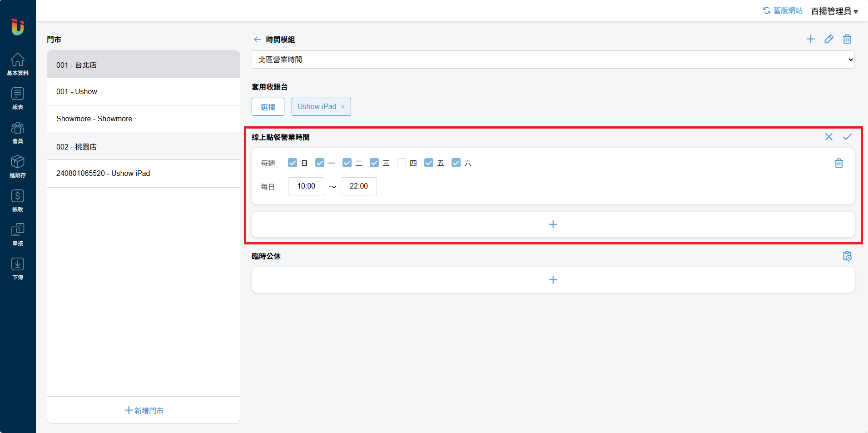Viewport: 868px width, 433px height.
Task: Select store 002 - 桃園店
Action: click(x=143, y=147)
